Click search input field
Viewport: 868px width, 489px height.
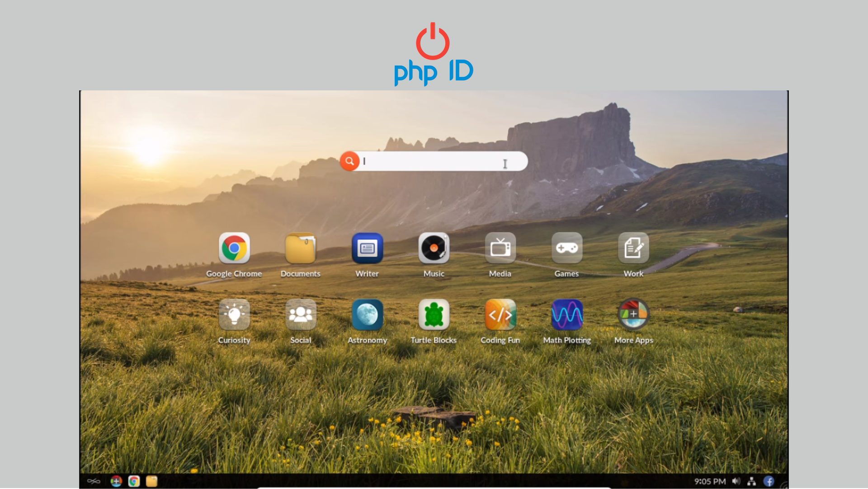pos(434,161)
